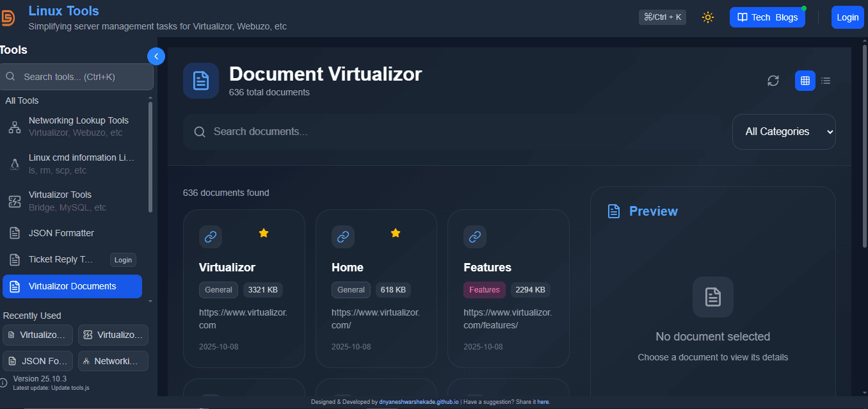Click the Preview panel document icon

[614, 211]
